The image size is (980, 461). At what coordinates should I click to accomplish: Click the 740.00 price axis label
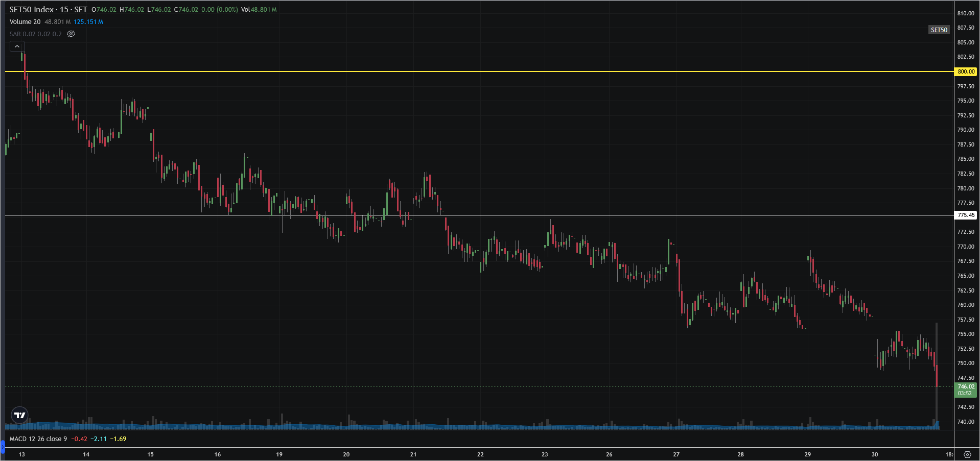point(966,422)
